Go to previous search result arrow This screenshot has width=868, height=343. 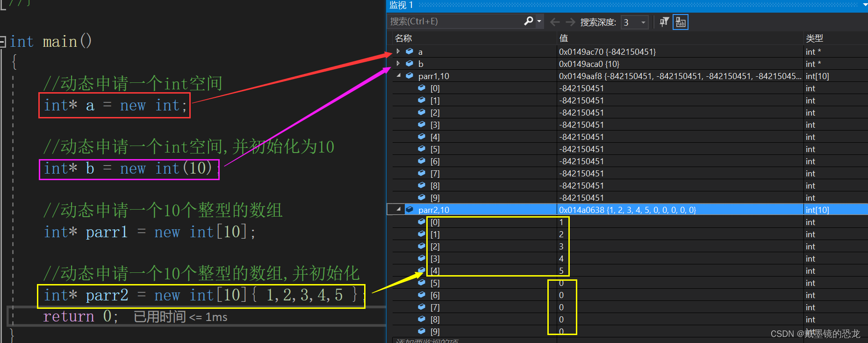click(x=555, y=22)
